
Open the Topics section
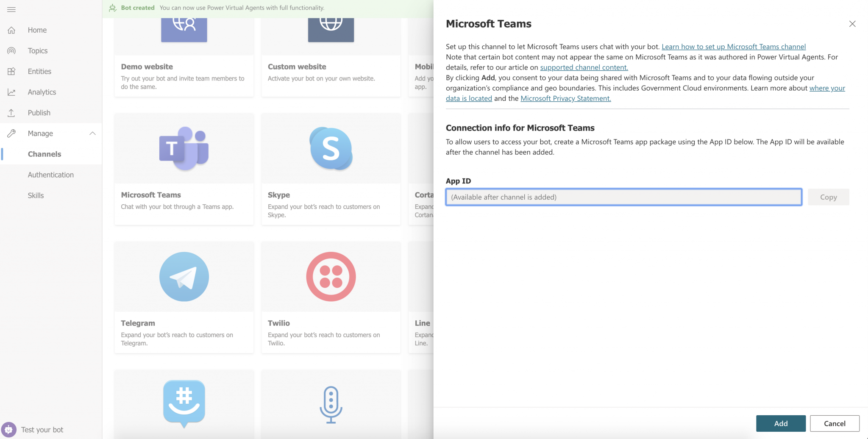tap(37, 50)
